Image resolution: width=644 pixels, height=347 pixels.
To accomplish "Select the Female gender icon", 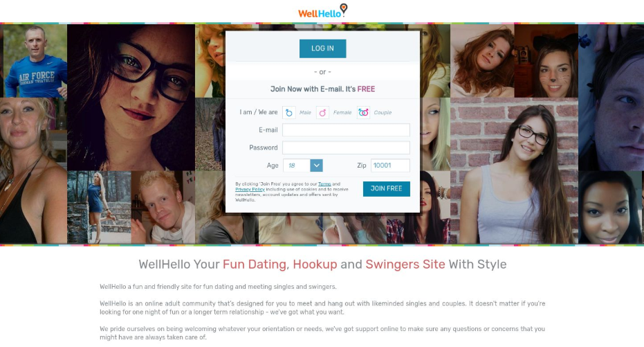I will click(x=323, y=112).
